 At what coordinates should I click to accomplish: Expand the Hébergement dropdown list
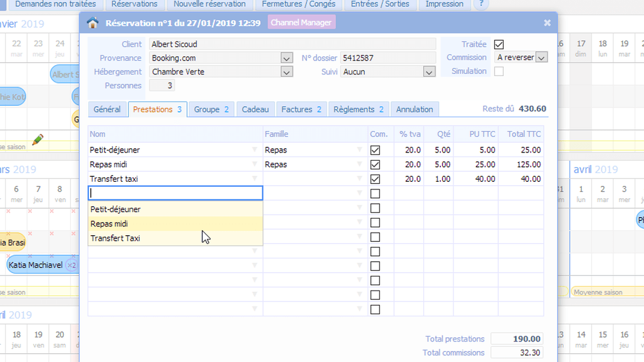pos(286,72)
